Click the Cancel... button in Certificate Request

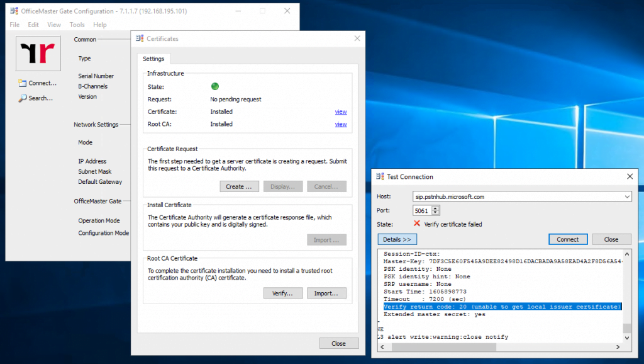coord(326,186)
